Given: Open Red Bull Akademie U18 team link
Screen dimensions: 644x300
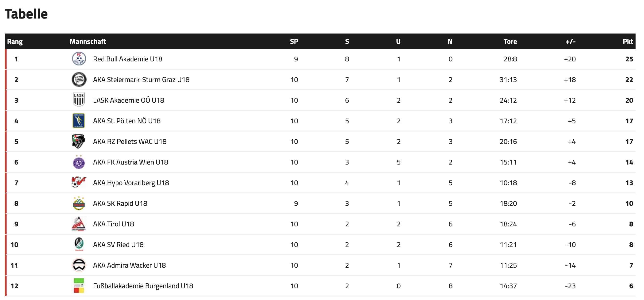Looking at the screenshot, I should (x=127, y=59).
